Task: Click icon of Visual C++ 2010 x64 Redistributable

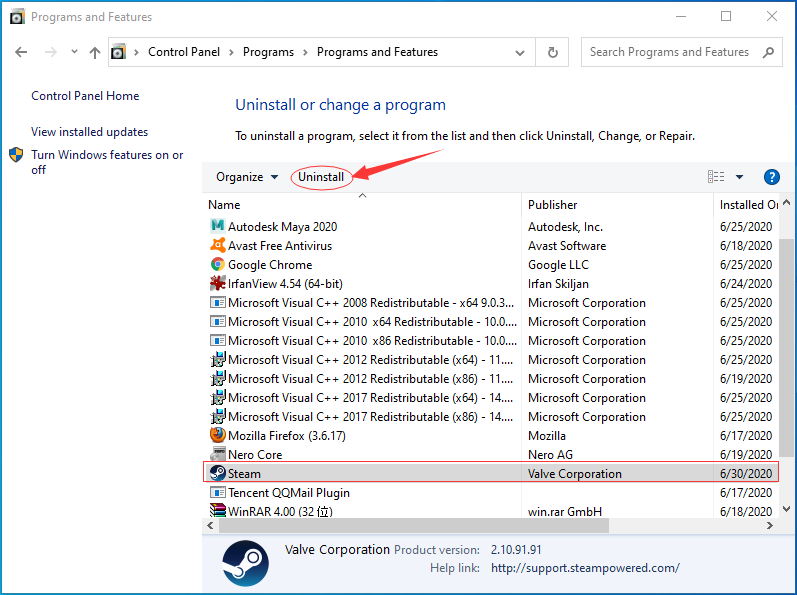Action: pos(218,321)
